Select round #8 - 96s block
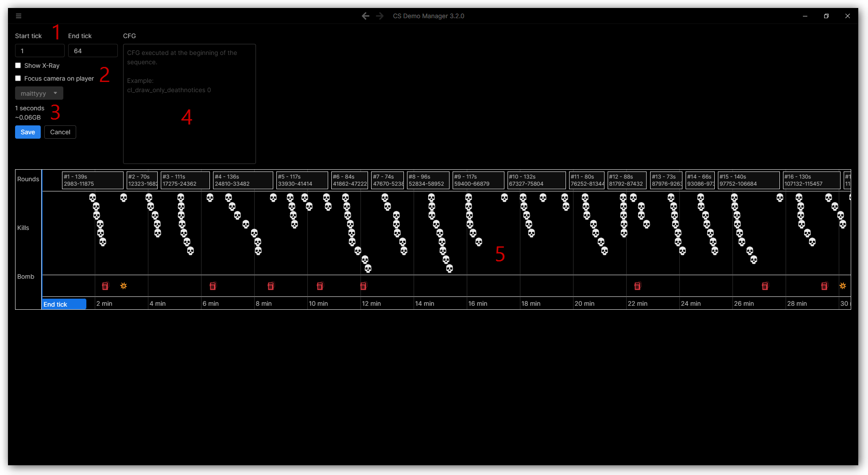Image resolution: width=868 pixels, height=475 pixels. [x=428, y=180]
